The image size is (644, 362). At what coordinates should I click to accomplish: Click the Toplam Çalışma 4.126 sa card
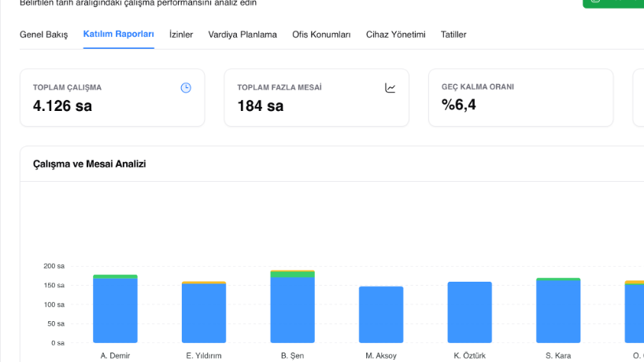(112, 98)
